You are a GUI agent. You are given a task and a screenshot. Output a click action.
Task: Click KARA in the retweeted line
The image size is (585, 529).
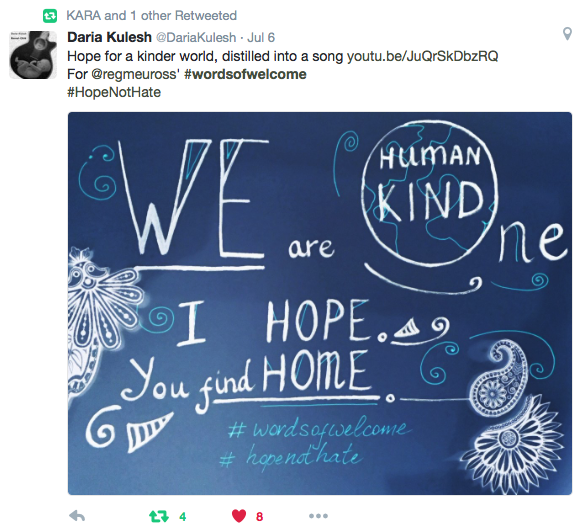point(84,16)
